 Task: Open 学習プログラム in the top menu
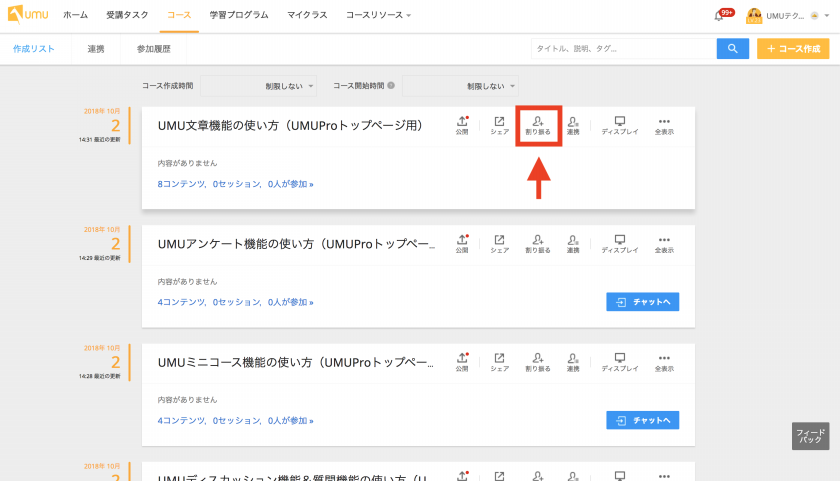pyautogui.click(x=239, y=15)
